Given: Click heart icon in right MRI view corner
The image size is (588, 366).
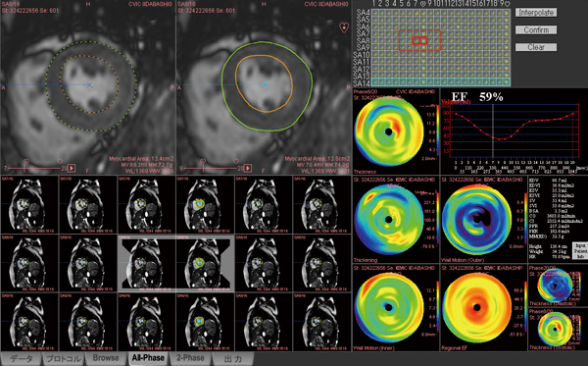Looking at the screenshot, I should pos(344,27).
